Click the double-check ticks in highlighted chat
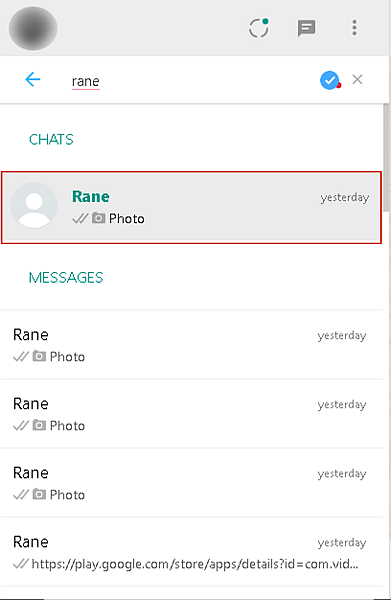391x600 pixels. pyautogui.click(x=80, y=218)
